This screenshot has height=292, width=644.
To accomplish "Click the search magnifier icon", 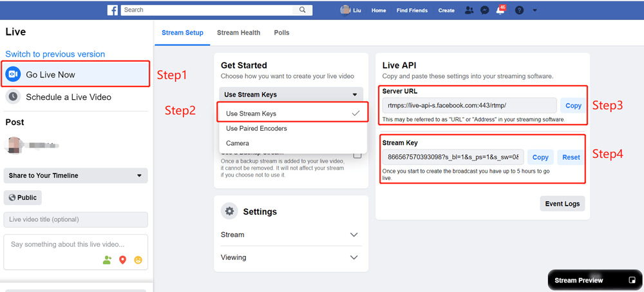I will tap(303, 10).
